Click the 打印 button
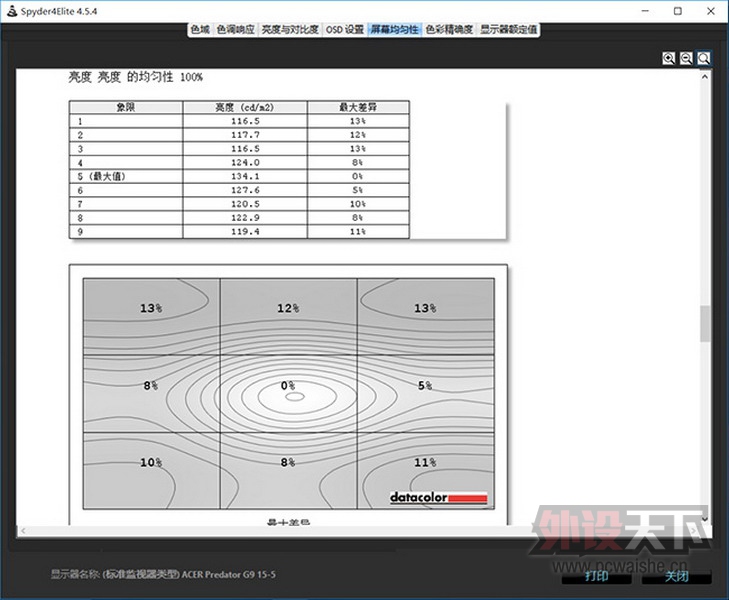The width and height of the screenshot is (729, 600). 596,576
